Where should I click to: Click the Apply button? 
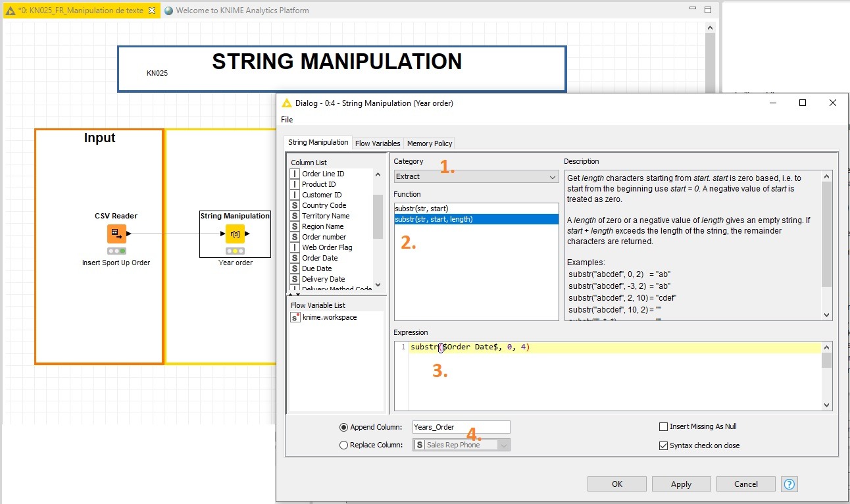coord(681,484)
